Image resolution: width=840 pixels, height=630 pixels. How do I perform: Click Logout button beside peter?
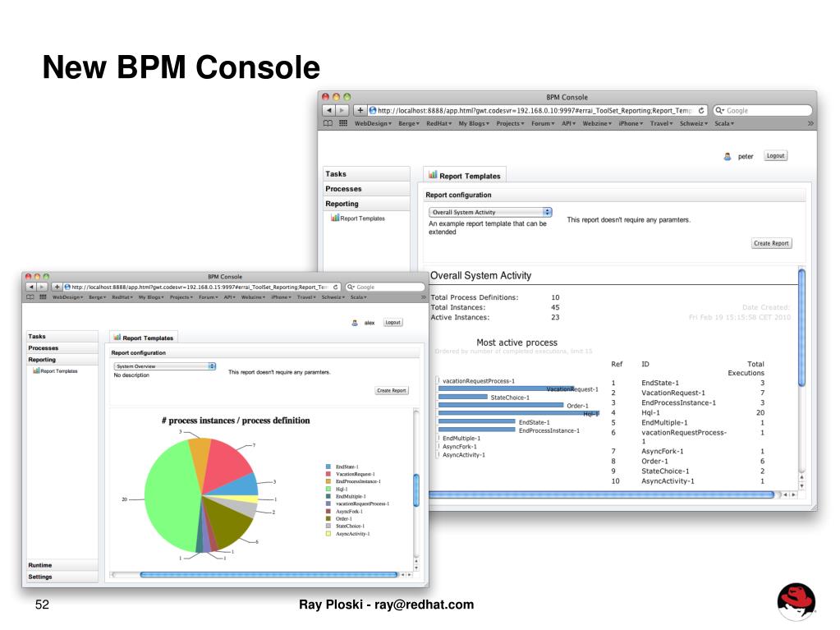coord(775,156)
